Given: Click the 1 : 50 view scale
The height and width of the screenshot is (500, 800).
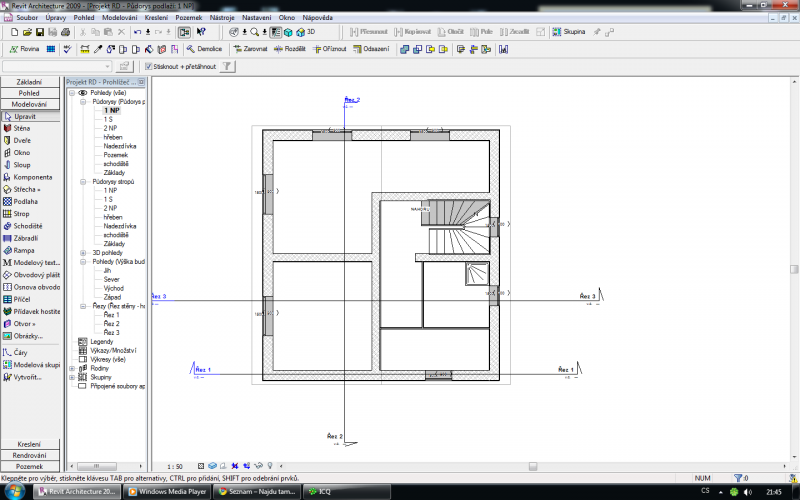Looking at the screenshot, I should (x=175, y=466).
